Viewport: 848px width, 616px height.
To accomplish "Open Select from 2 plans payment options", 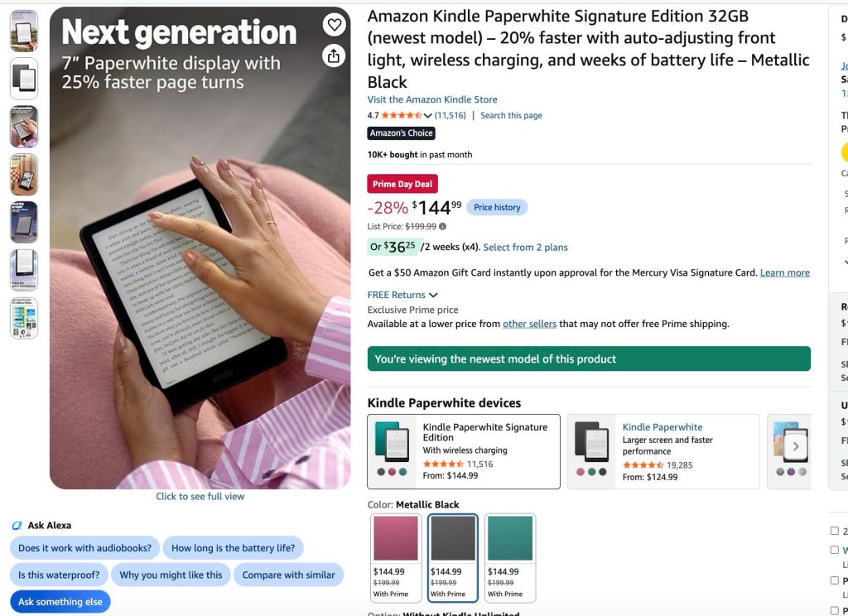I will [x=525, y=248].
